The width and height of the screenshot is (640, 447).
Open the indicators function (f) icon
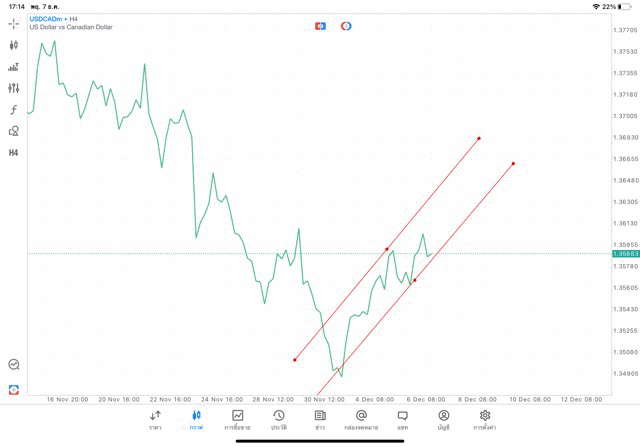tap(14, 110)
